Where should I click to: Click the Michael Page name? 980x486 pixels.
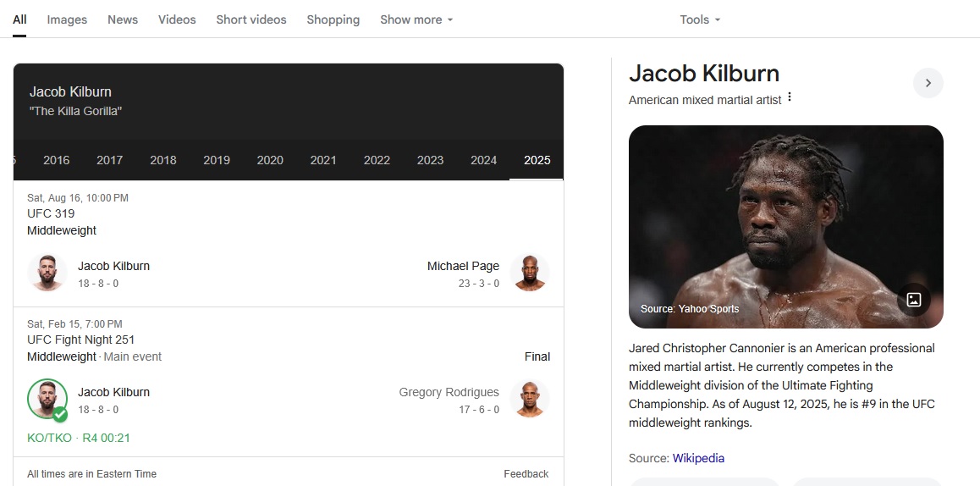(x=463, y=266)
